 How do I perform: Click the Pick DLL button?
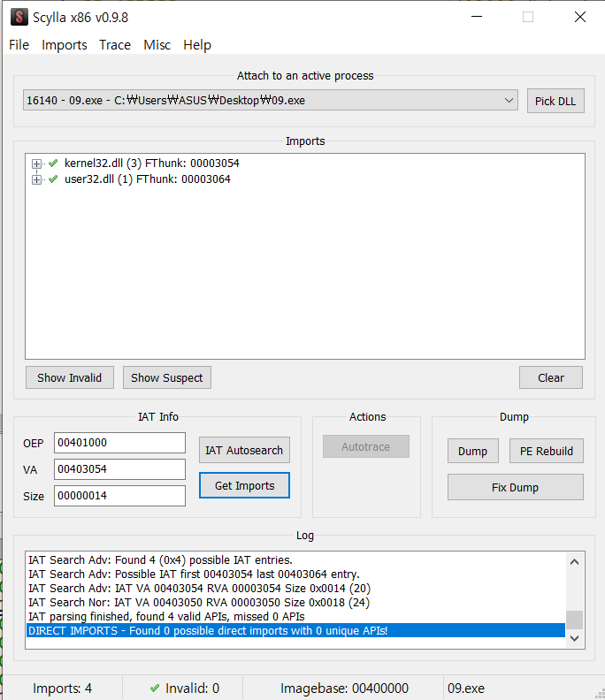tap(555, 101)
